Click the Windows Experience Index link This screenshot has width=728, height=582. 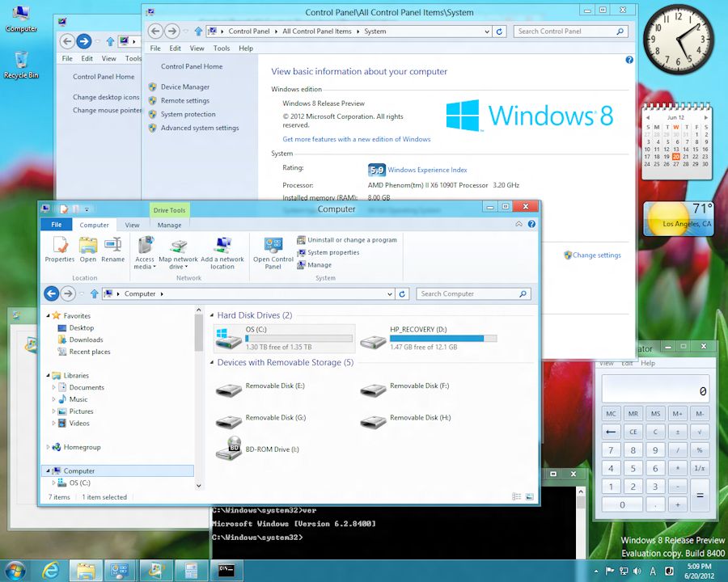click(x=427, y=170)
